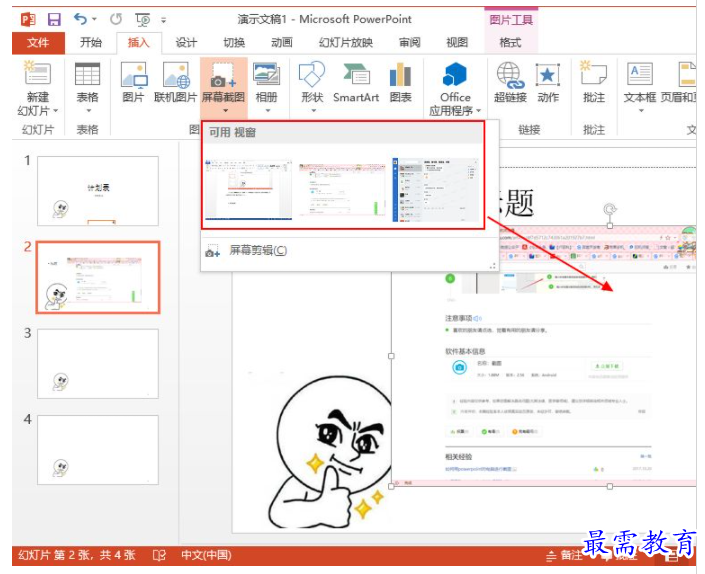Open the 动画 tab
Image resolution: width=705 pixels, height=574 pixels.
tap(282, 43)
